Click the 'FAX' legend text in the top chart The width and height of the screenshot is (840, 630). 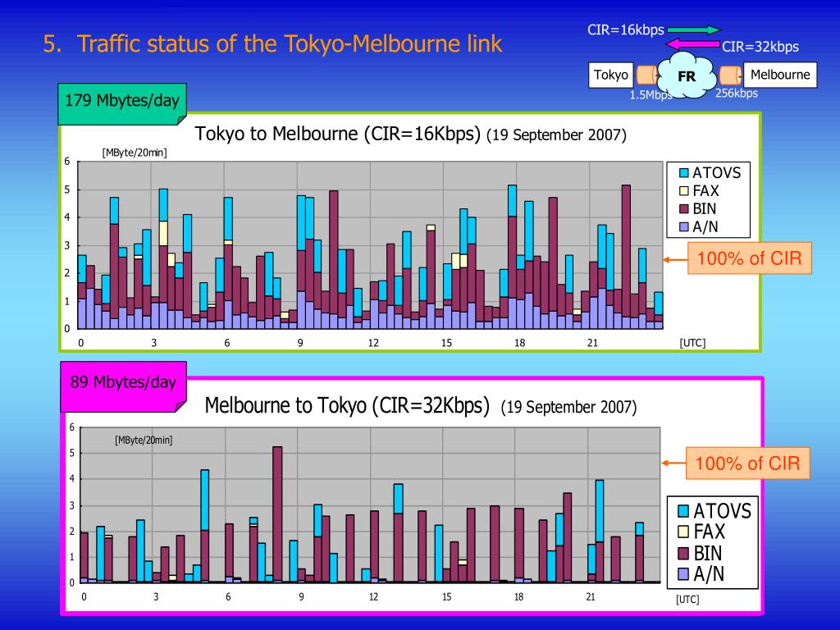coord(705,190)
